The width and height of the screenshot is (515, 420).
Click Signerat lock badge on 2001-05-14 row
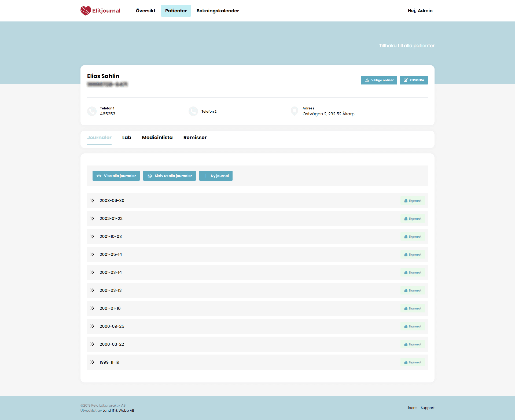[413, 255]
